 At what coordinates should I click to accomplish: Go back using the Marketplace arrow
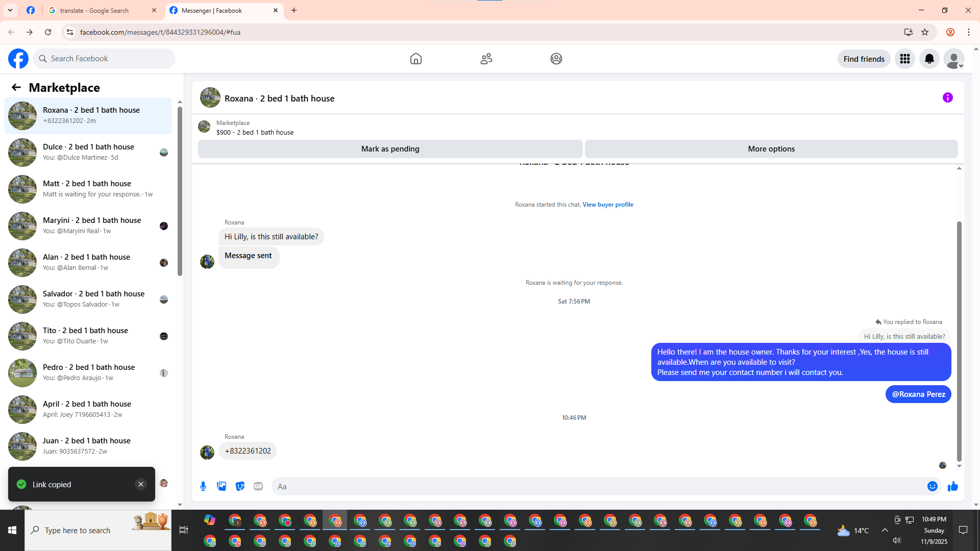tap(16, 88)
